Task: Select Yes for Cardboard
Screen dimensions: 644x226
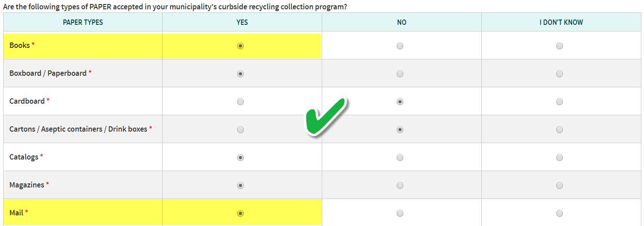Action: coord(240,101)
